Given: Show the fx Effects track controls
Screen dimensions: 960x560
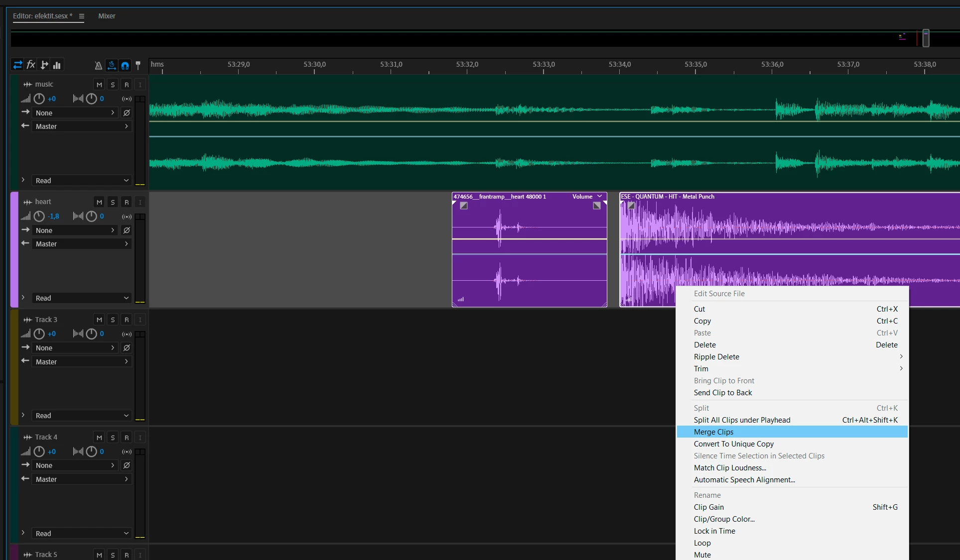Looking at the screenshot, I should pyautogui.click(x=31, y=65).
